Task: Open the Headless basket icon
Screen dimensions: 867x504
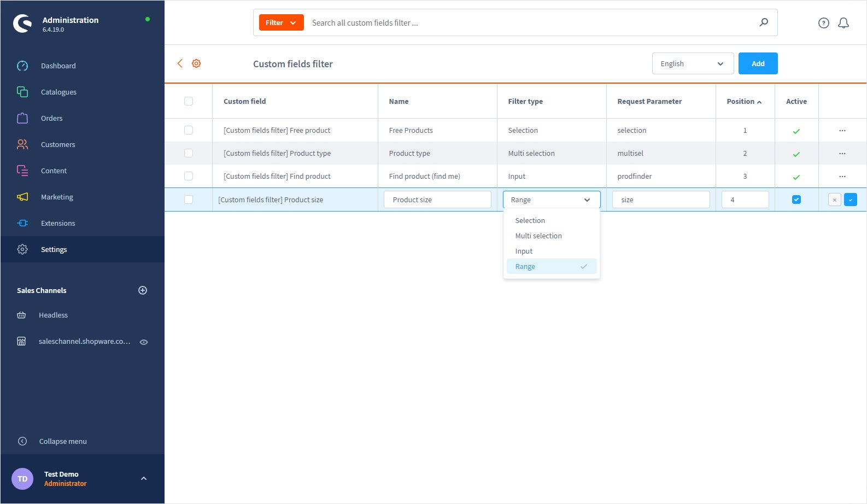Action: 21,315
